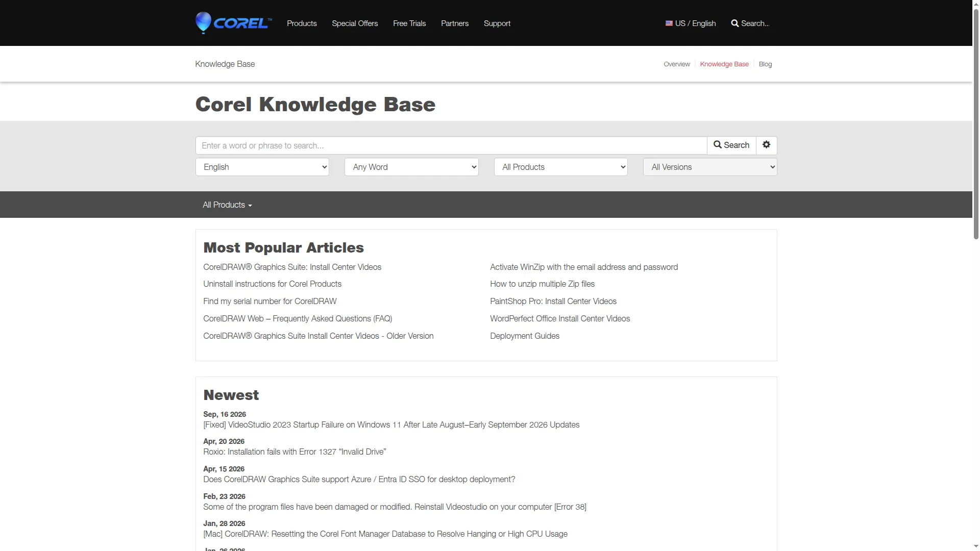980x551 pixels.
Task: Click the Corel Knowledge Base heading
Action: (315, 105)
